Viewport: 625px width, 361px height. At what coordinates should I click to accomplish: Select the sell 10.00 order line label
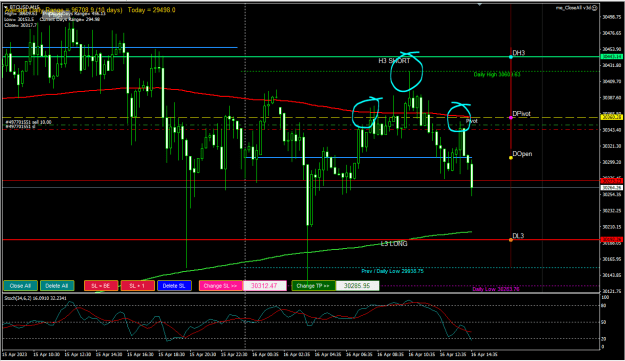point(28,122)
